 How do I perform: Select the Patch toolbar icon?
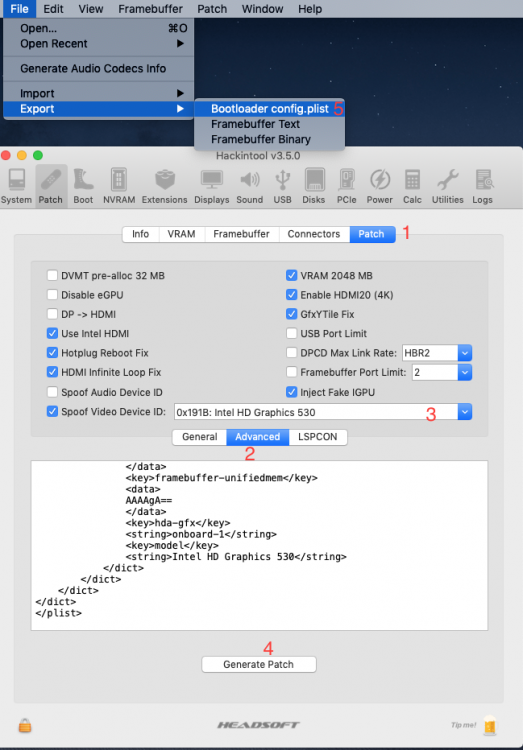point(51,187)
